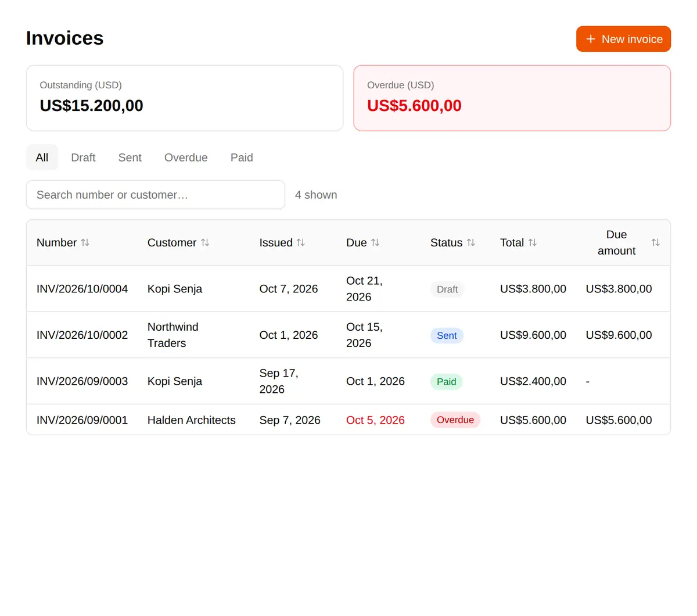Sort by Issued column icon
Screen dimensions: 697x616
click(x=301, y=242)
